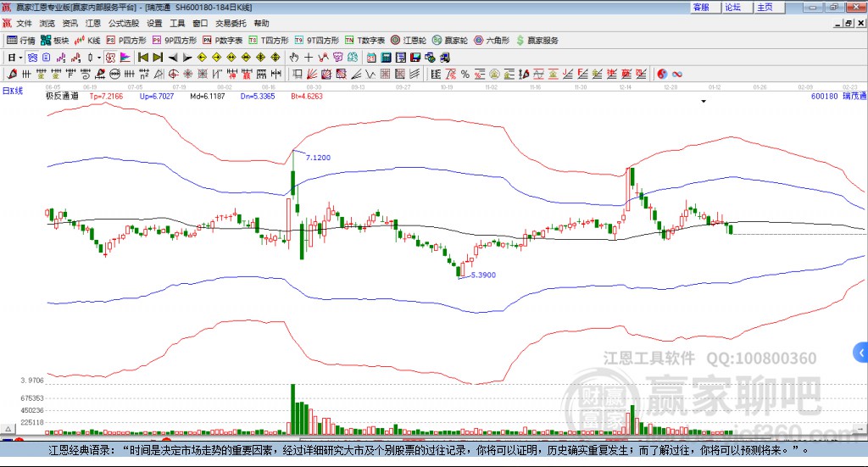Viewport: 868px width, 467px height.
Task: Open the P数字表 number table
Action: tap(223, 41)
